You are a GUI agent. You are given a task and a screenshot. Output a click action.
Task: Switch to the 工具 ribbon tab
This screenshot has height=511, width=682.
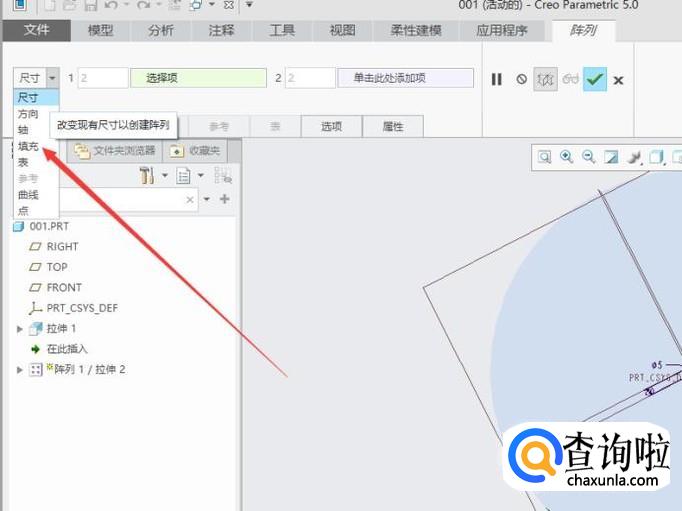282,30
